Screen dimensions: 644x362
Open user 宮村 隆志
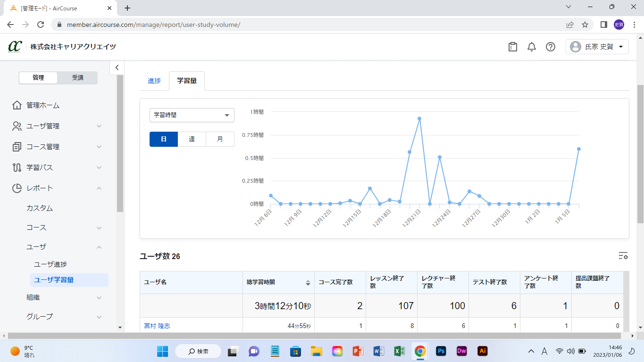pyautogui.click(x=157, y=326)
